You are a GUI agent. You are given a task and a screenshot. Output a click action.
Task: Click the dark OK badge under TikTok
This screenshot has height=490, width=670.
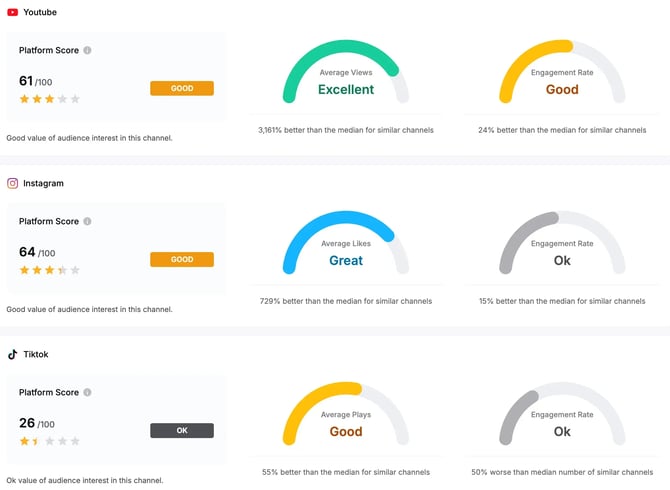(182, 430)
